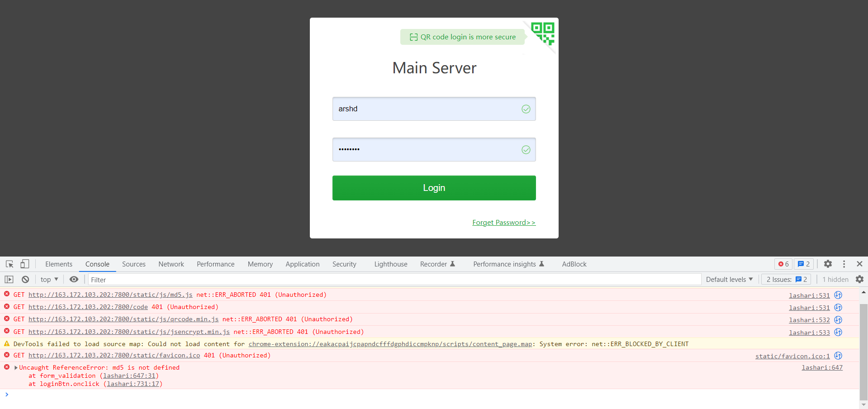
Task: Toggle the device toolbar icon
Action: point(25,264)
